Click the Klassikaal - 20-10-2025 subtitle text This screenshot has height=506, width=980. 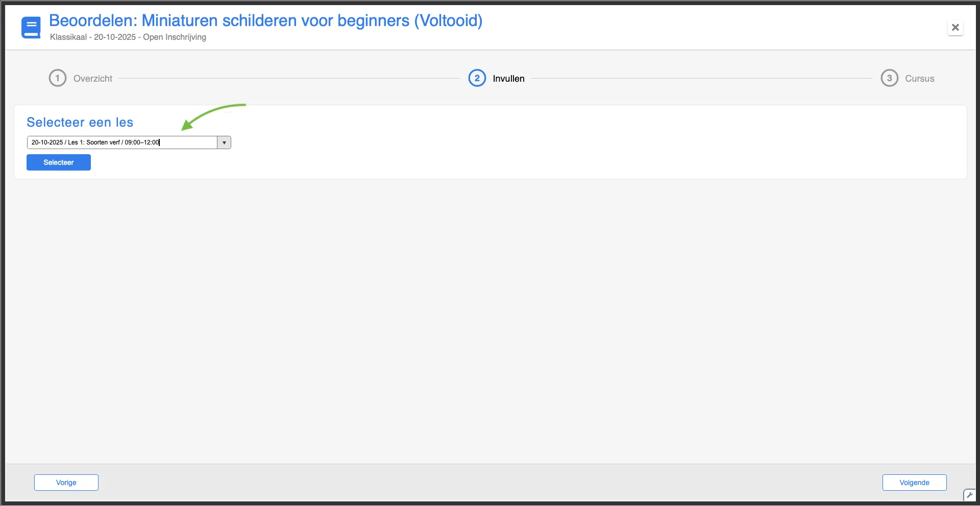click(128, 37)
